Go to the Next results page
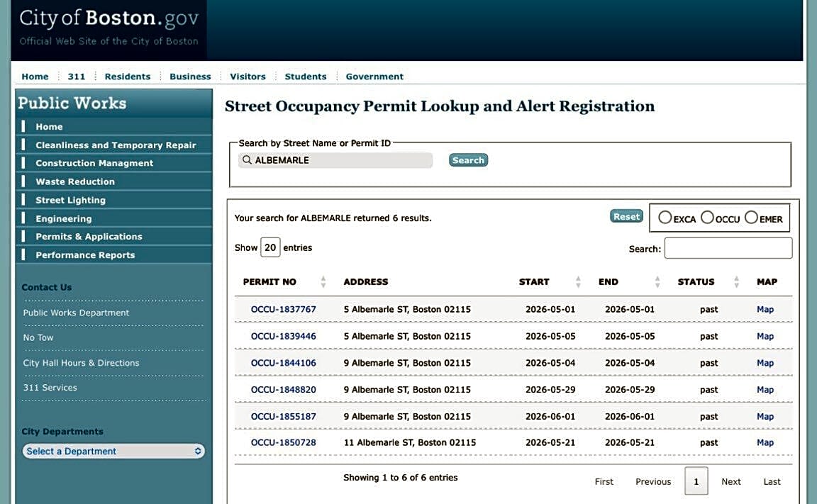Viewport: 817px width, 504px height. 730,481
